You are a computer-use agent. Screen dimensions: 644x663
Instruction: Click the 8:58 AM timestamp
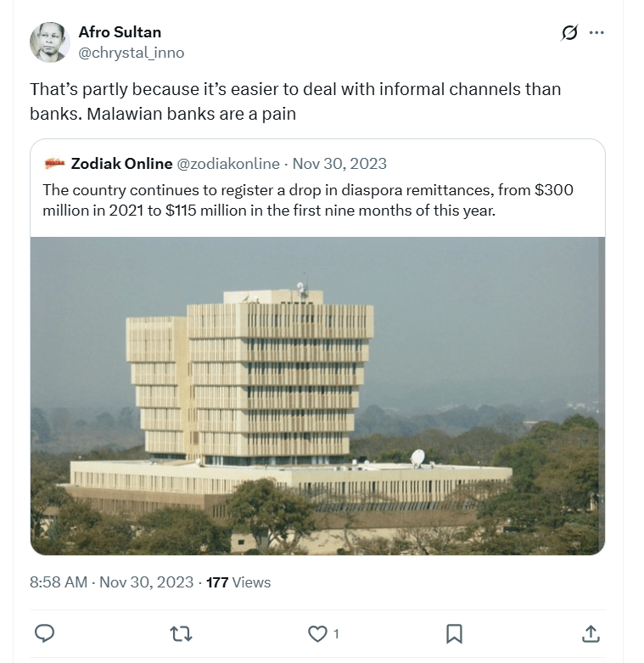click(x=59, y=582)
